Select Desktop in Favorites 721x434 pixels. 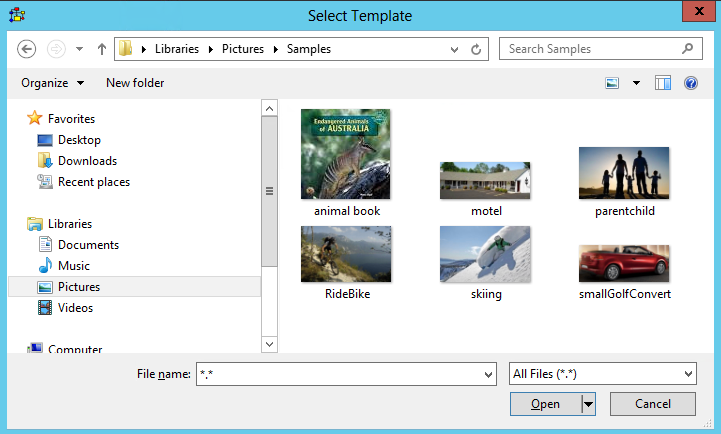click(78, 140)
